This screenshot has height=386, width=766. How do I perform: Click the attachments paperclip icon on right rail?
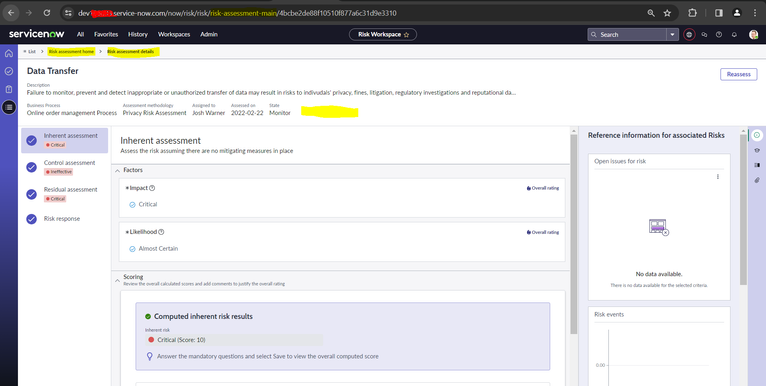point(757,180)
